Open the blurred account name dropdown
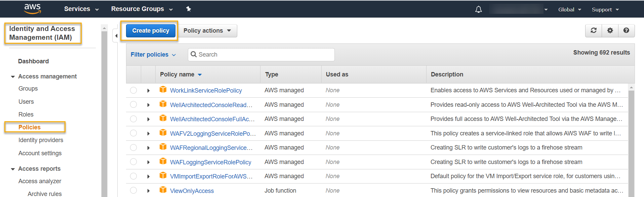Viewport: 644px width, 197px height. 519,9
